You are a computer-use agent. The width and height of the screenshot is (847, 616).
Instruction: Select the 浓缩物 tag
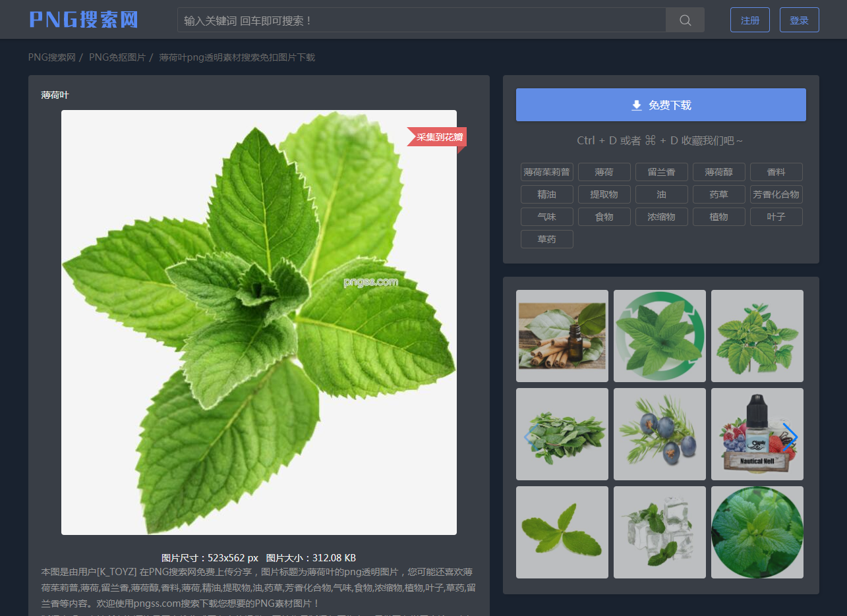tap(662, 217)
